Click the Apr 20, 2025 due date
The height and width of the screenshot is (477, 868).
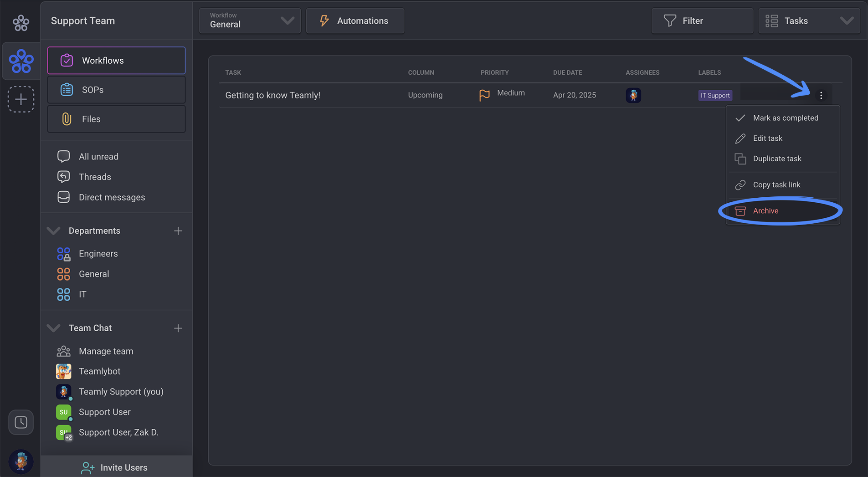[x=575, y=95]
